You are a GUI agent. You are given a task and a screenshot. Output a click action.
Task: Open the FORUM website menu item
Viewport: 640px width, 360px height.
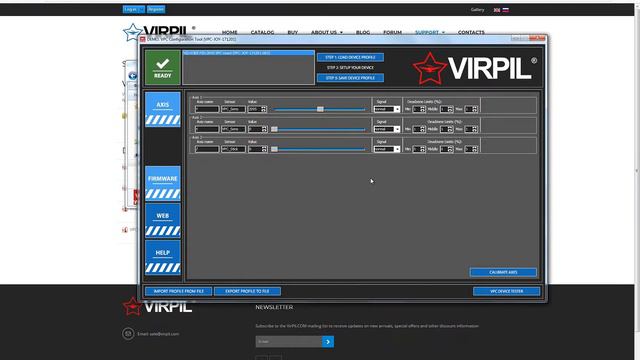(x=392, y=32)
